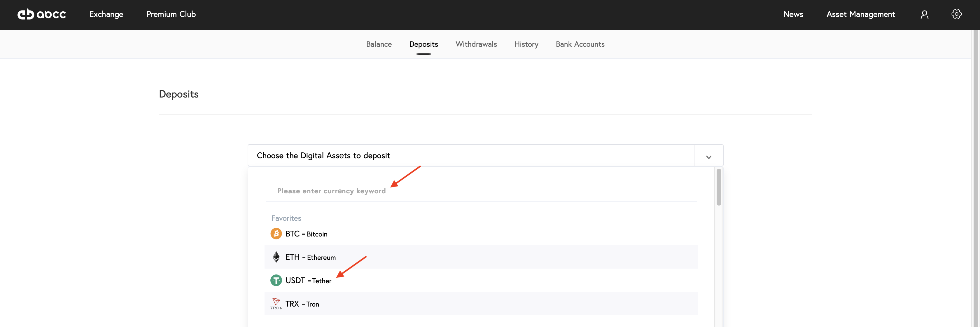This screenshot has height=327, width=980.
Task: Choose TRX - Tron from the list
Action: point(481,304)
